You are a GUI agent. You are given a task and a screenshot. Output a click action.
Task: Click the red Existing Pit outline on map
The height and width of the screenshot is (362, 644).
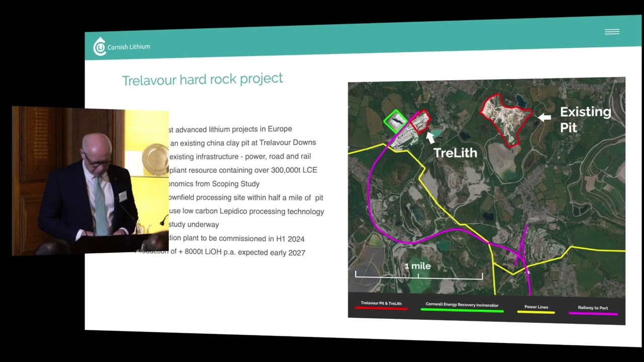(x=506, y=120)
